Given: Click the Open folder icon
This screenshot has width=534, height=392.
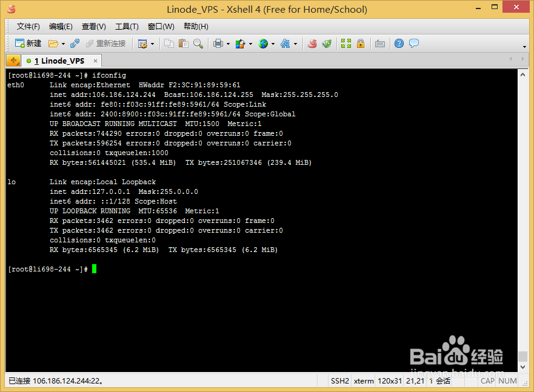Looking at the screenshot, I should 53,44.
